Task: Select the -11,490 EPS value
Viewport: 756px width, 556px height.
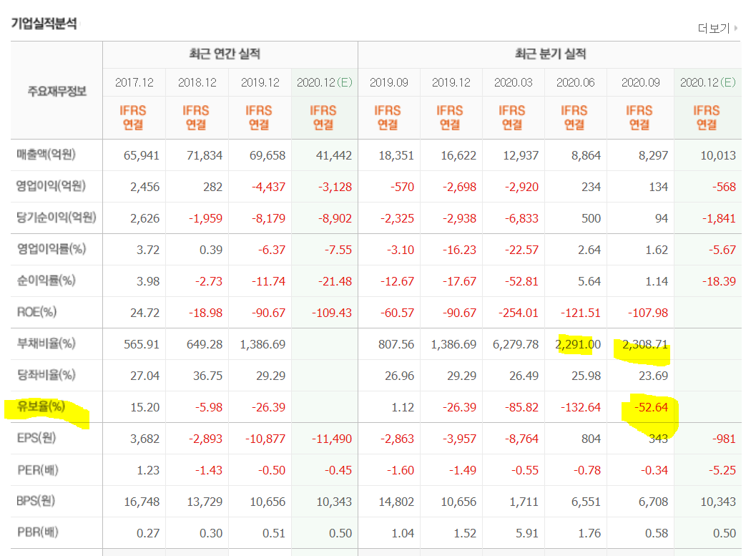Action: tap(332, 439)
